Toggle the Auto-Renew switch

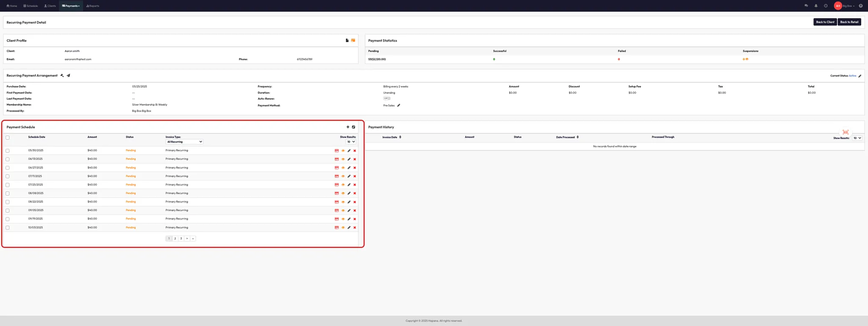(x=387, y=98)
